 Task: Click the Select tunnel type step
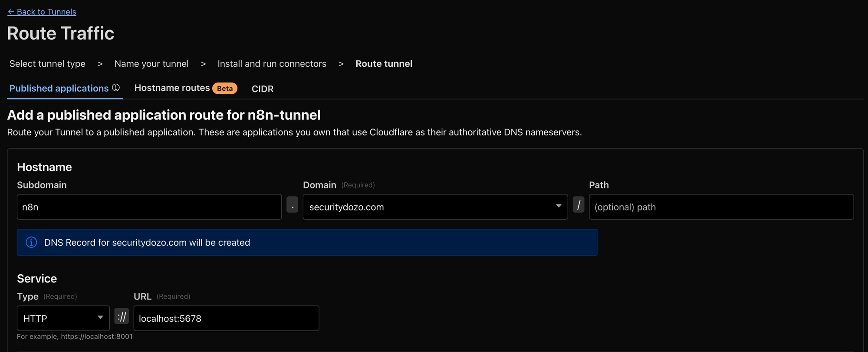(x=47, y=64)
